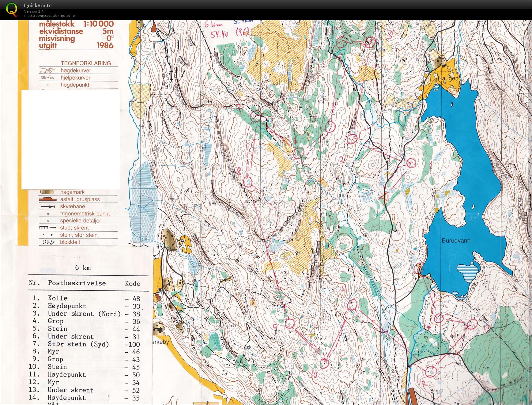532x405 pixels.
Task: Click 'Under skrent' in control row 13
Action: (70, 390)
